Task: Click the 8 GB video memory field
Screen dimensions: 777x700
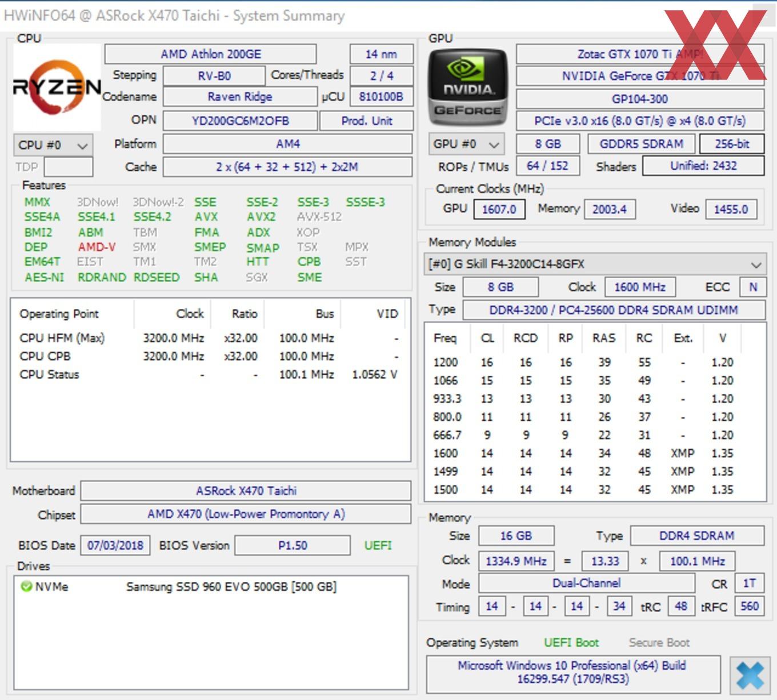Action: pyautogui.click(x=548, y=144)
